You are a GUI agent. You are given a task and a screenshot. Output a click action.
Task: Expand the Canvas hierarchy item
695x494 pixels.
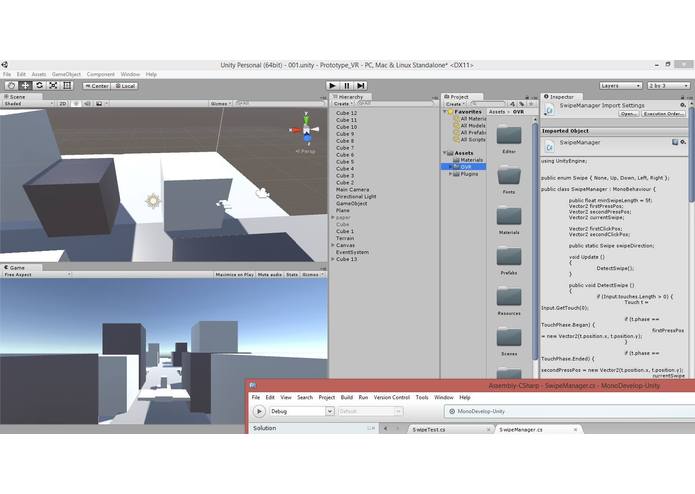(x=333, y=245)
